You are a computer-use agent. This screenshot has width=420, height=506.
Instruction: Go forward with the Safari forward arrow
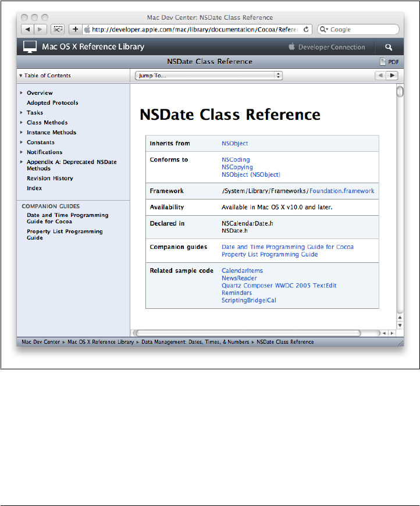[x=40, y=29]
